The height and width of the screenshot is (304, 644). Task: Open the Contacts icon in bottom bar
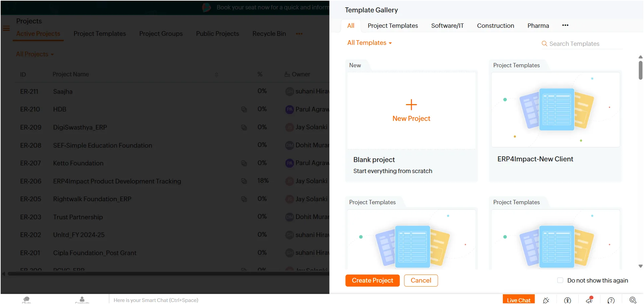tap(82, 300)
